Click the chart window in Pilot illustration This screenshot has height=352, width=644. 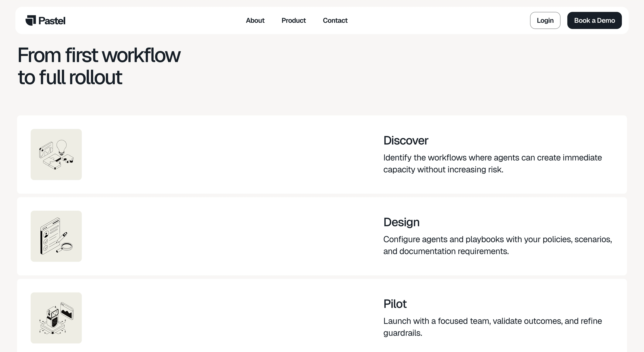click(x=67, y=311)
